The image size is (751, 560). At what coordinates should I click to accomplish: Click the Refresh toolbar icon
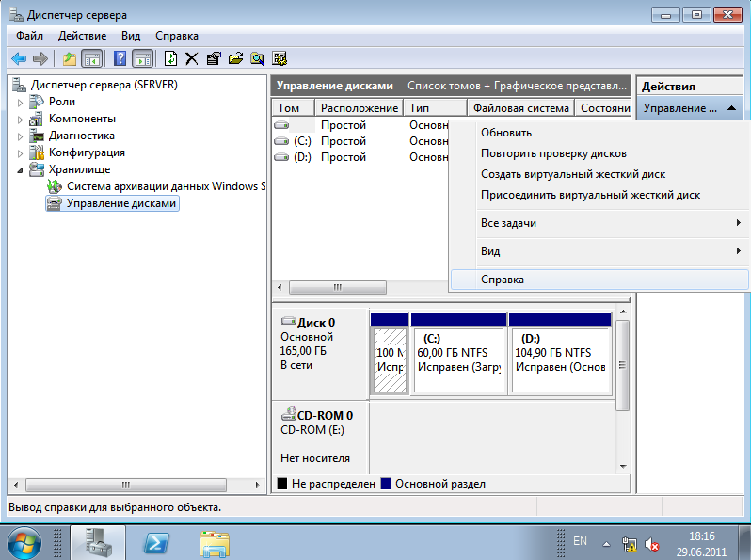[170, 59]
